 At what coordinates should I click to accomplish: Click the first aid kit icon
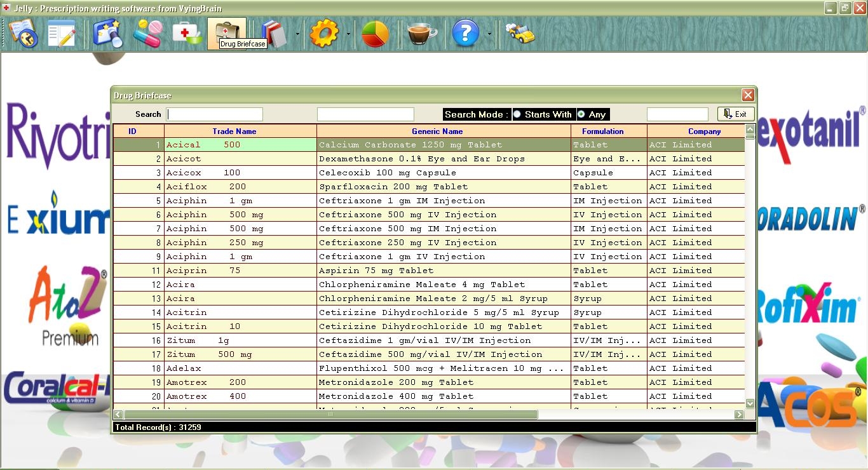[x=187, y=33]
